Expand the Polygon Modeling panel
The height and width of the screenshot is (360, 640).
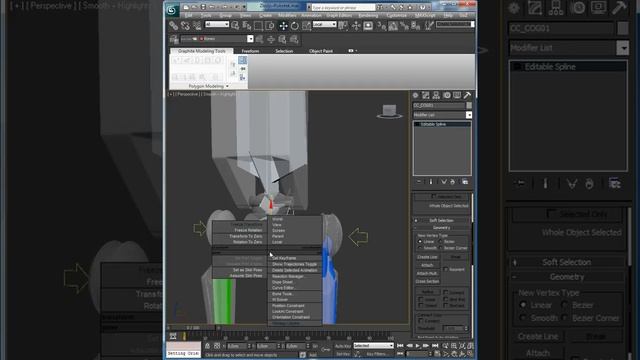(x=208, y=86)
